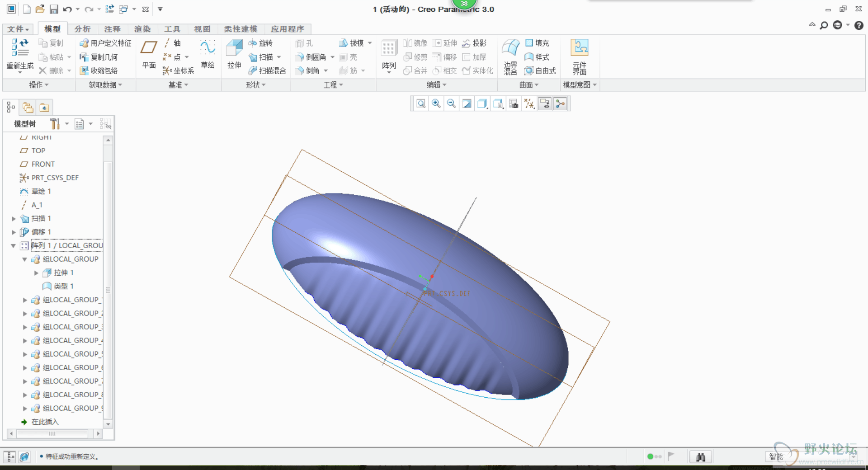868x470 pixels.
Task: Expand the 拉伸 1 tree node
Action: (36, 273)
